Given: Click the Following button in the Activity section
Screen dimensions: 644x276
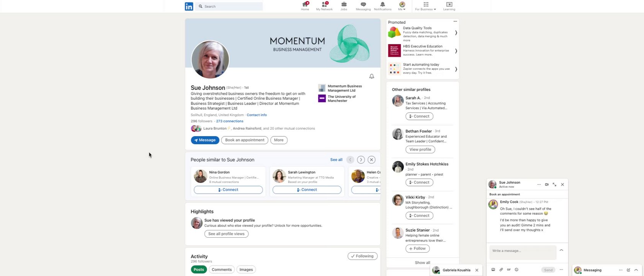Looking at the screenshot, I should pyautogui.click(x=362, y=256).
